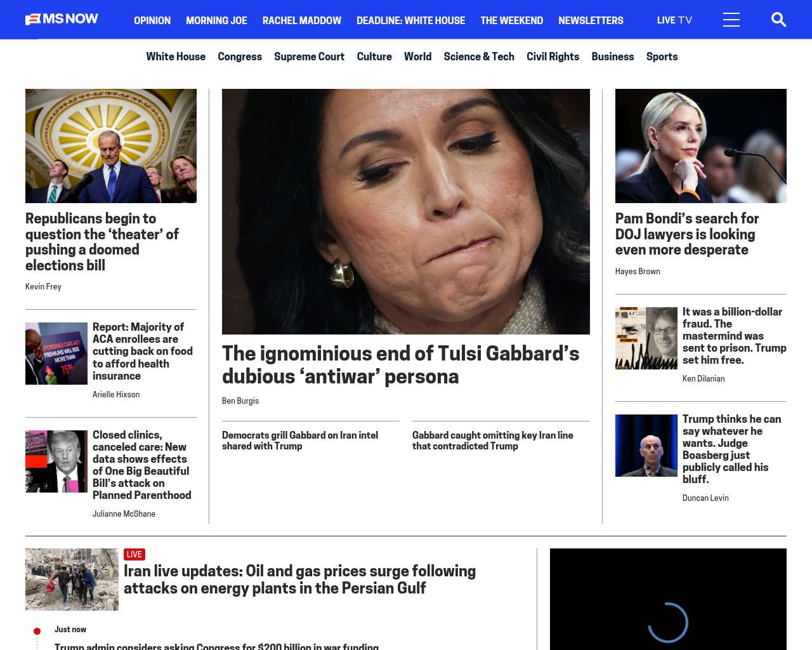Read 'It was a billion-dollar fraud' article
This screenshot has width=812, height=650.
[734, 336]
